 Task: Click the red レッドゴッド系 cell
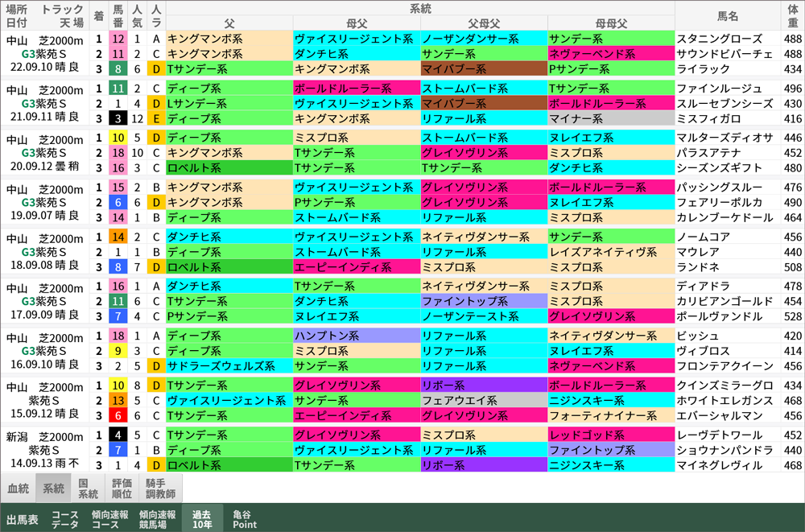coord(610,435)
